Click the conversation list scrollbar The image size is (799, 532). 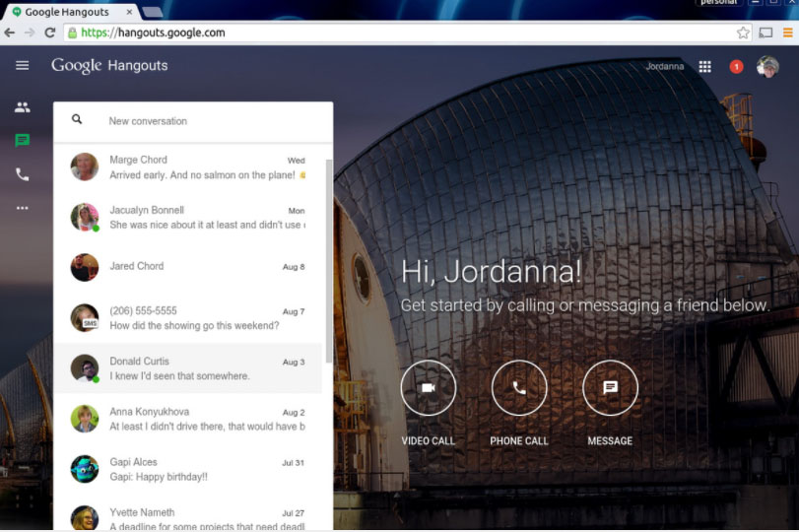click(x=329, y=261)
